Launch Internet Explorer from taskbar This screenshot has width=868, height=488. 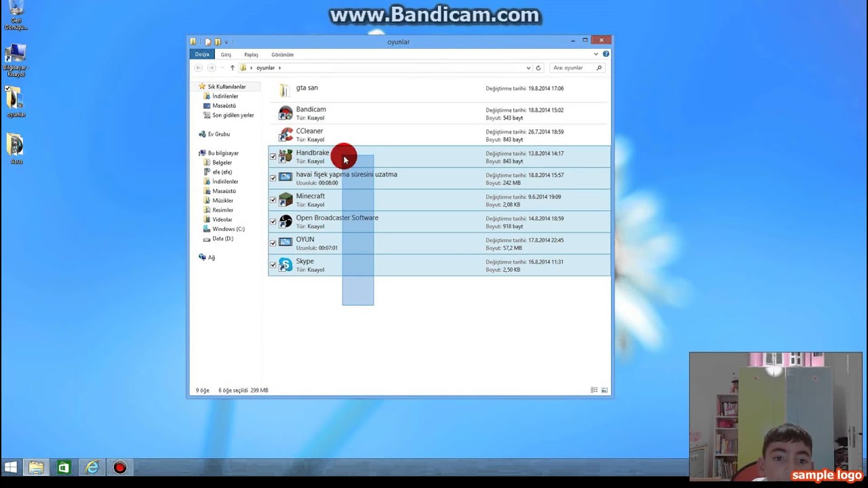coord(92,468)
